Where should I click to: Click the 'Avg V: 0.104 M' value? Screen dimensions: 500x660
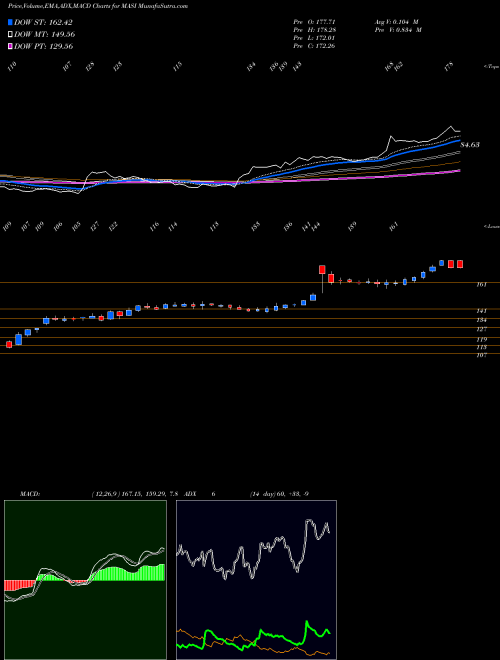pos(396,22)
